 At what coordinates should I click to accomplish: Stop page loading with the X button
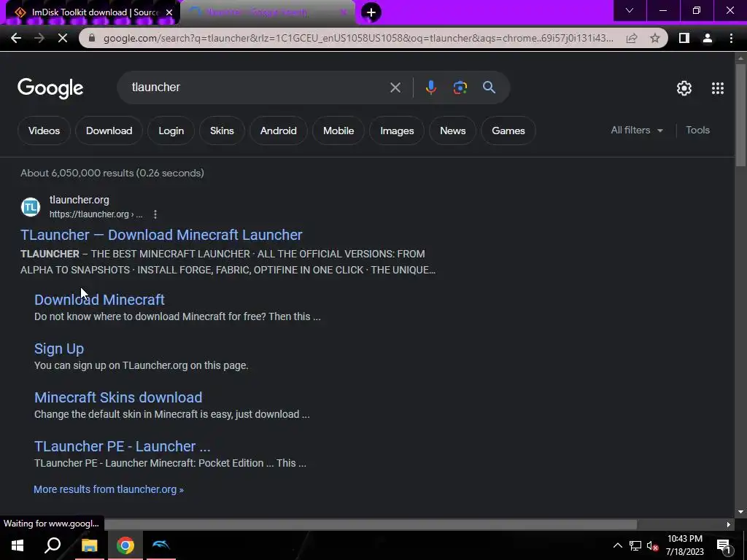pyautogui.click(x=63, y=38)
